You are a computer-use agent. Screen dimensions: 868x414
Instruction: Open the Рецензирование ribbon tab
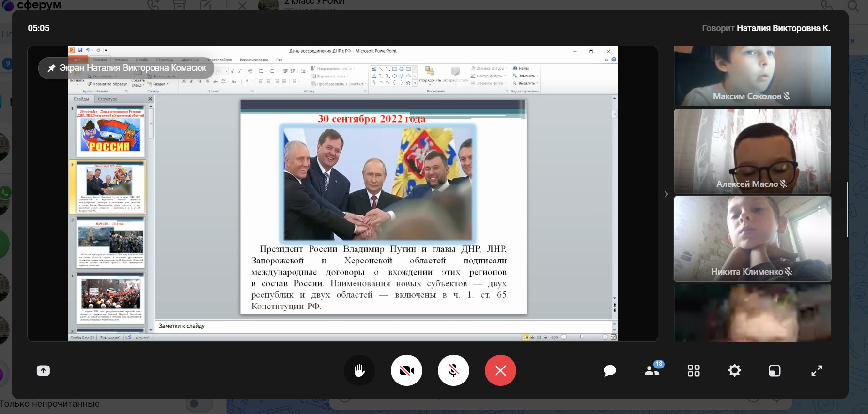(254, 60)
